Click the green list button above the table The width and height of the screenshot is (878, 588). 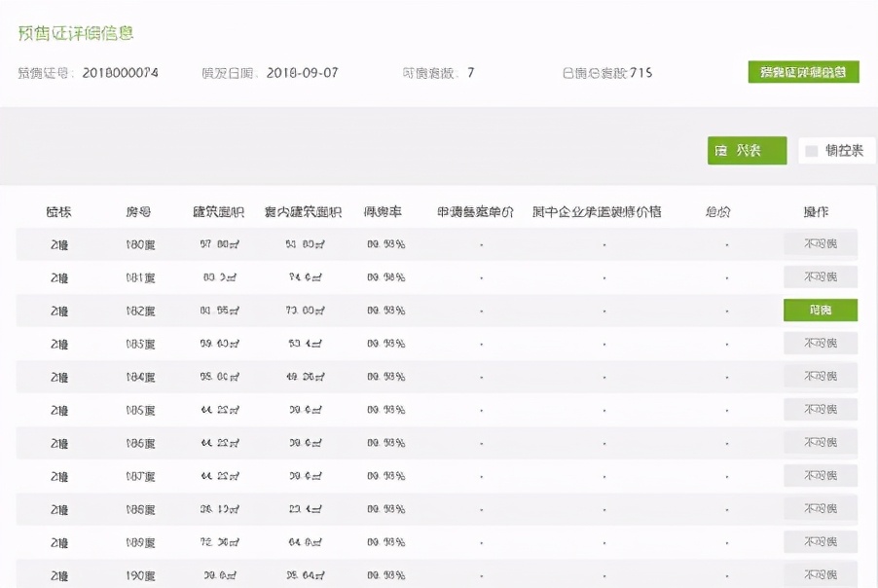coord(746,151)
